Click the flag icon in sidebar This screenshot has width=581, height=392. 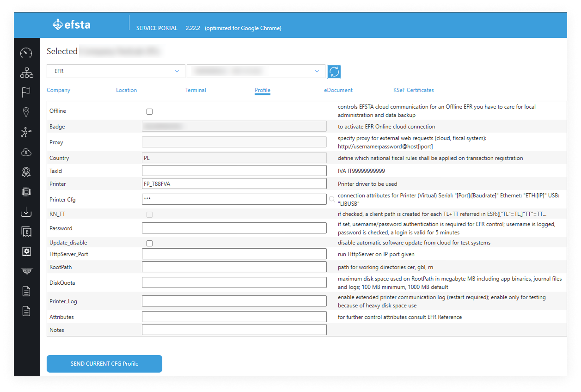[x=26, y=92]
